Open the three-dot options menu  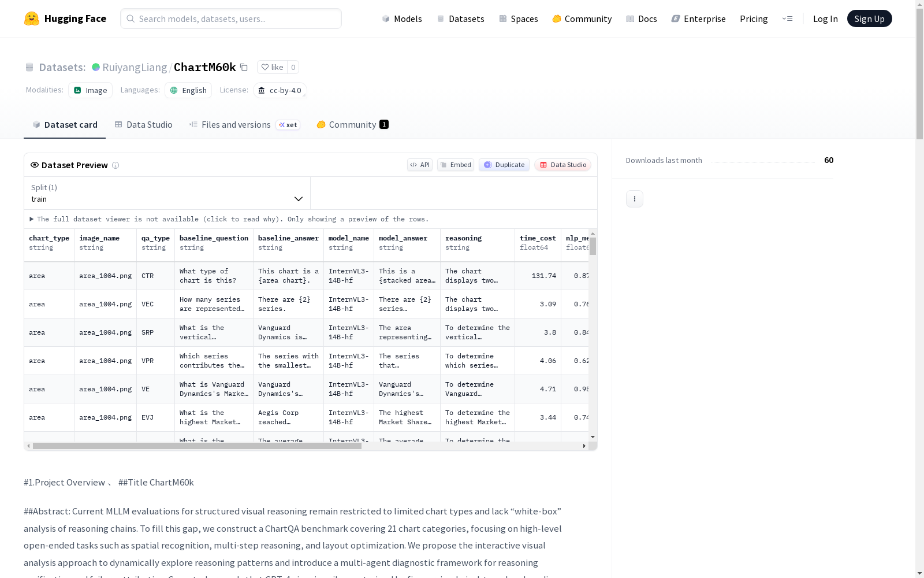[x=635, y=199]
